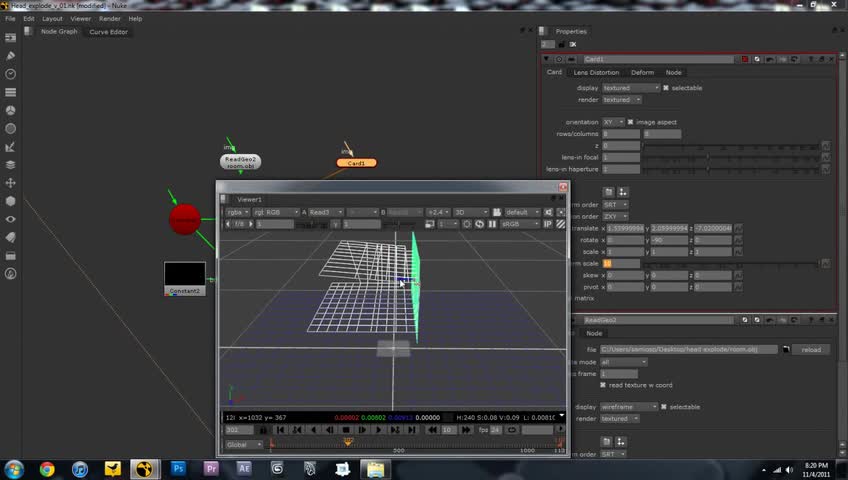Open Card1 rotation order ZXY dropdown
The image size is (848, 480).
coord(615,216)
